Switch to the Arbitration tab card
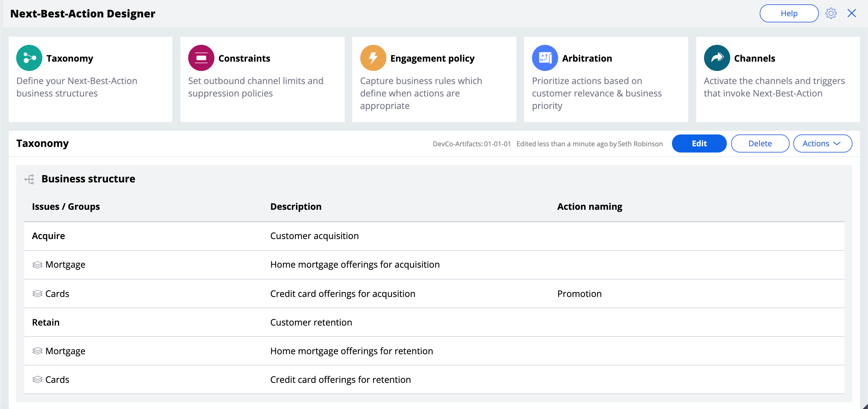Image resolution: width=868 pixels, height=409 pixels. click(605, 79)
